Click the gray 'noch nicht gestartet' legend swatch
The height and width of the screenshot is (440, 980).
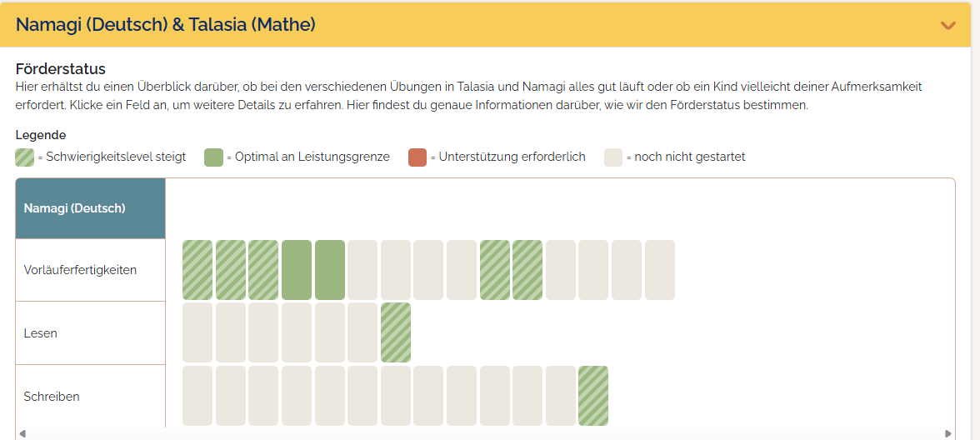click(613, 157)
